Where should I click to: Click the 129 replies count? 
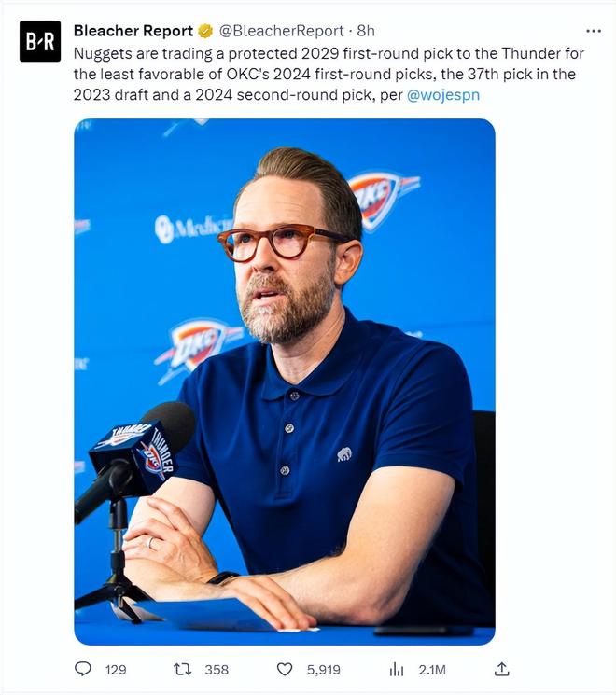[116, 669]
